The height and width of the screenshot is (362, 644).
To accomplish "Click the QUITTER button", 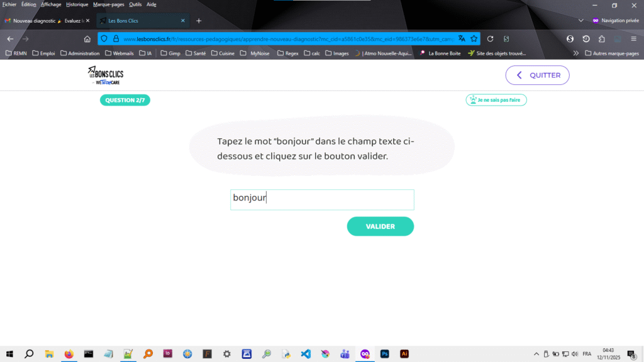I will click(x=537, y=75).
